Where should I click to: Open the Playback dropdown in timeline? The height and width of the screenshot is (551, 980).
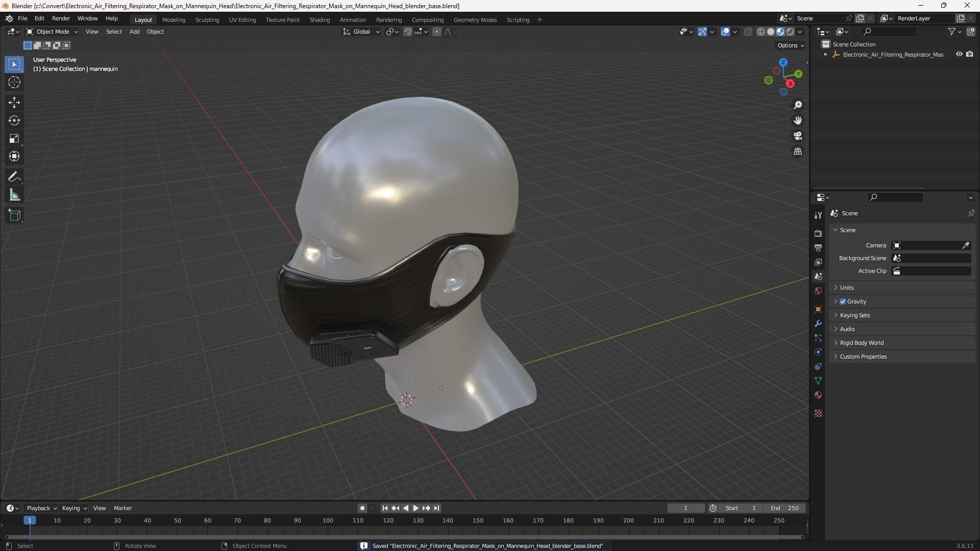41,508
